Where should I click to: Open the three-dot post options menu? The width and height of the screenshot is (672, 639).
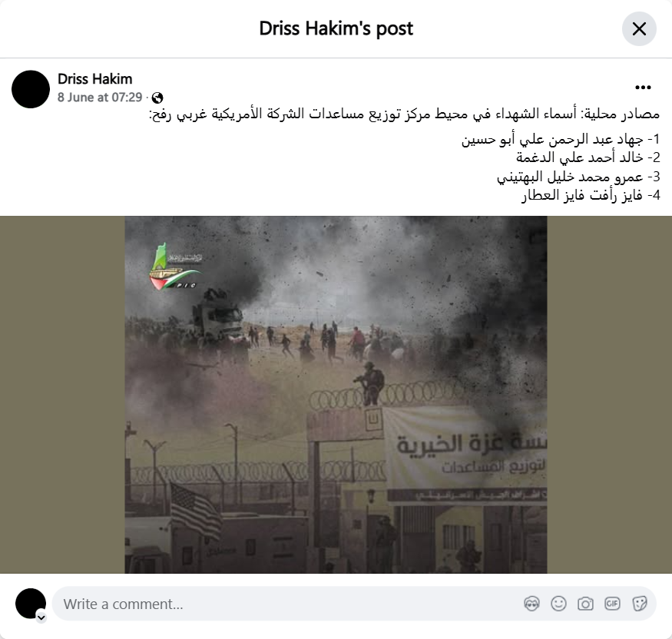tap(643, 88)
